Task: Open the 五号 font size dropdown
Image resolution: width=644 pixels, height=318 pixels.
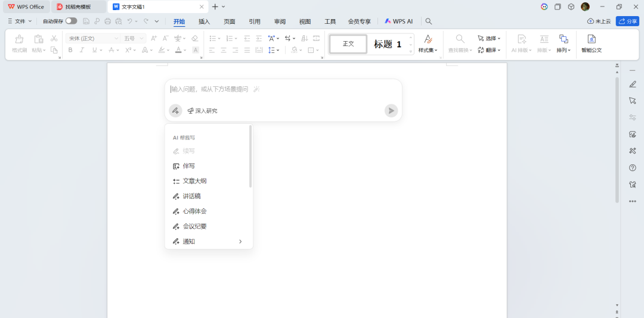Action: click(141, 38)
